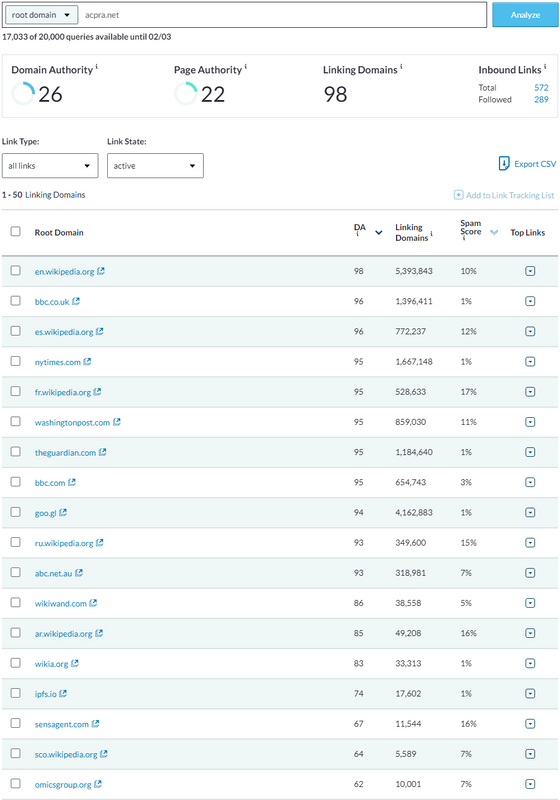Image resolution: width=560 pixels, height=800 pixels.
Task: Click the Export CSV download icon
Action: [x=504, y=163]
